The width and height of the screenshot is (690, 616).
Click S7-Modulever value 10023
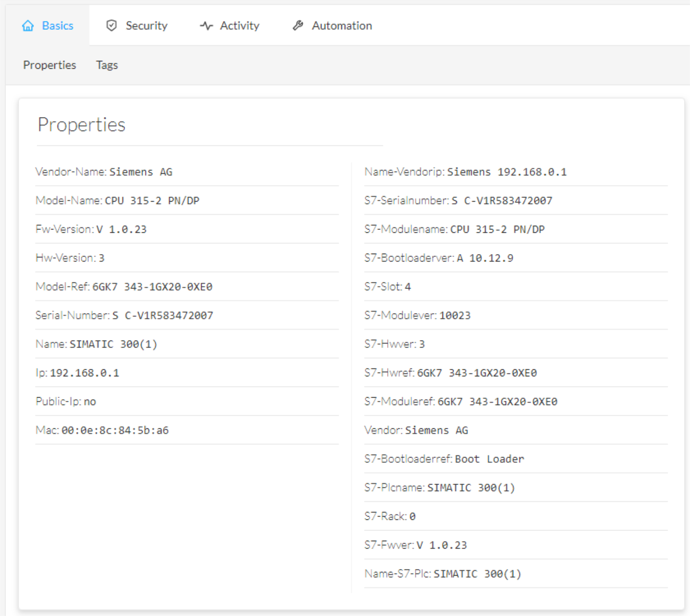point(455,315)
